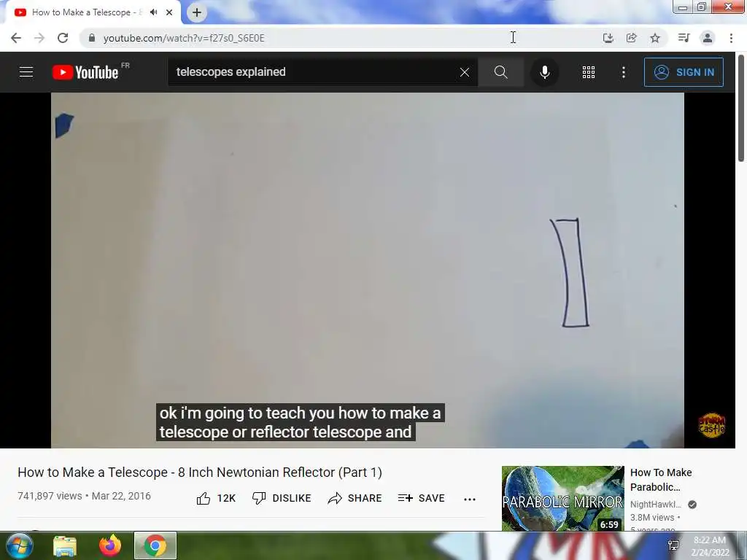Click the SIGN IN button
Image resolution: width=747 pixels, height=560 pixels.
[x=684, y=72]
